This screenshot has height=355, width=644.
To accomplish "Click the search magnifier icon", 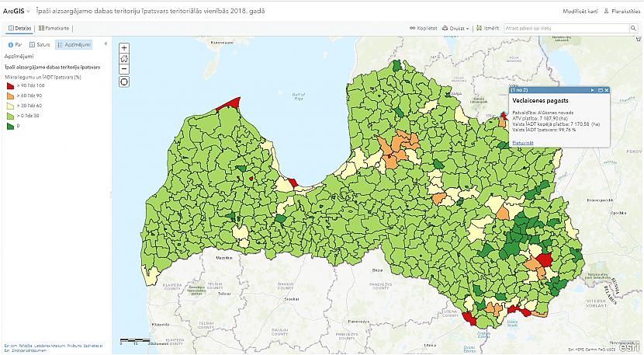I will [633, 29].
